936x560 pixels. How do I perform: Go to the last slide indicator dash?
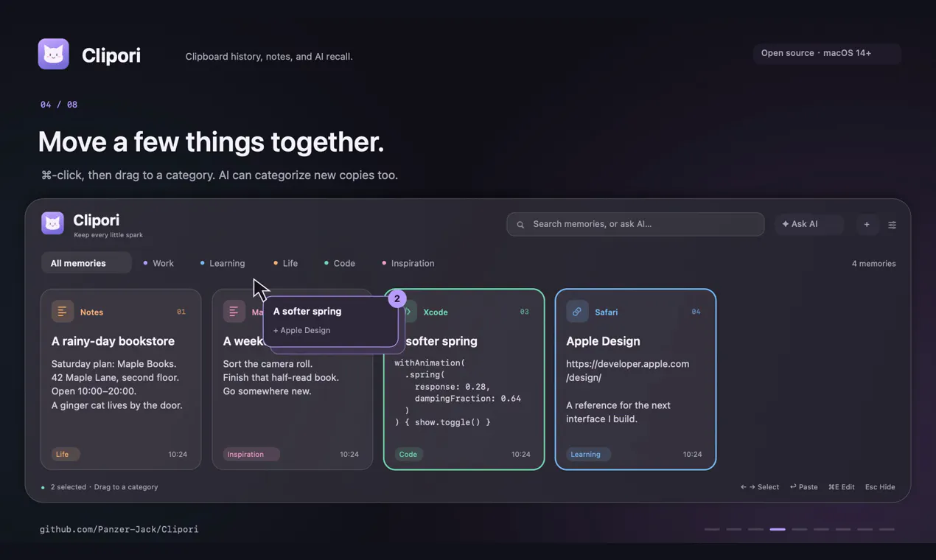[887, 529]
